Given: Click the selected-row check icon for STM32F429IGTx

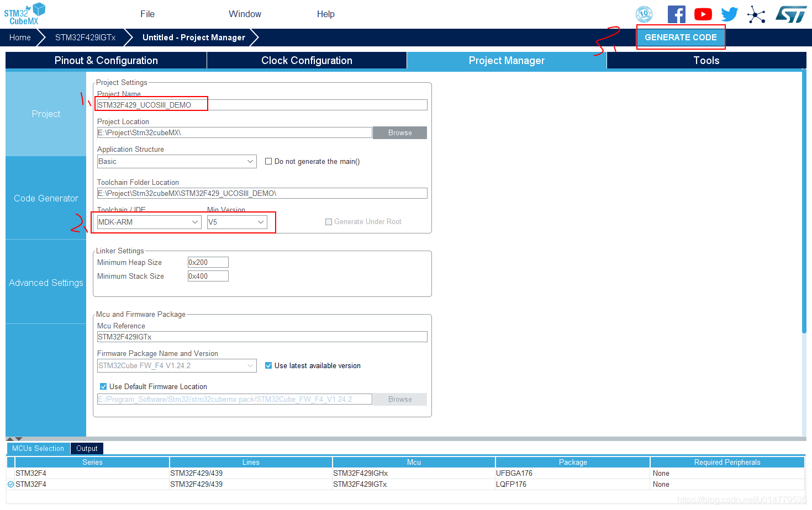Looking at the screenshot, I should tap(10, 485).
